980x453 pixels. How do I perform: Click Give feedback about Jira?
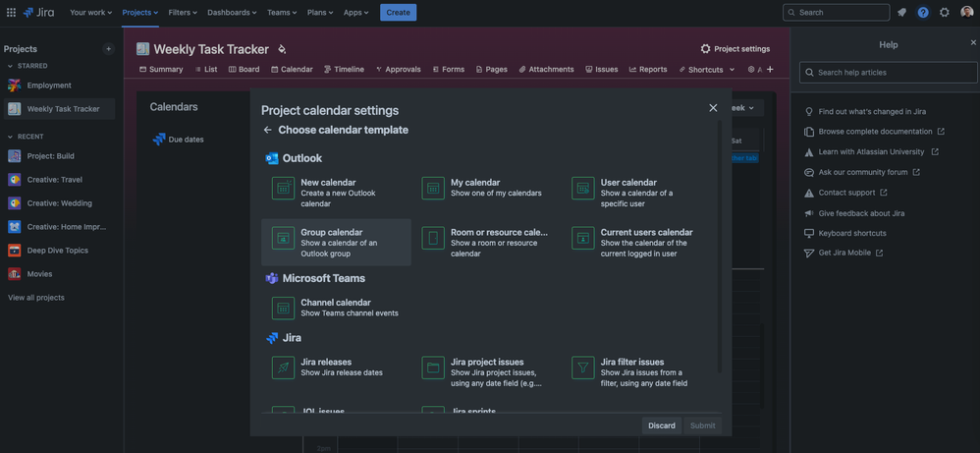[854, 213]
